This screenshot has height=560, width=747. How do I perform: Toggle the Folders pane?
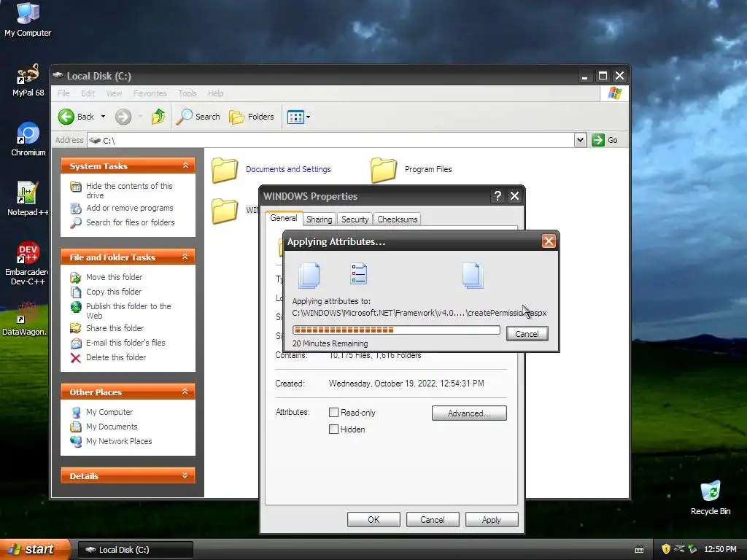click(x=252, y=117)
